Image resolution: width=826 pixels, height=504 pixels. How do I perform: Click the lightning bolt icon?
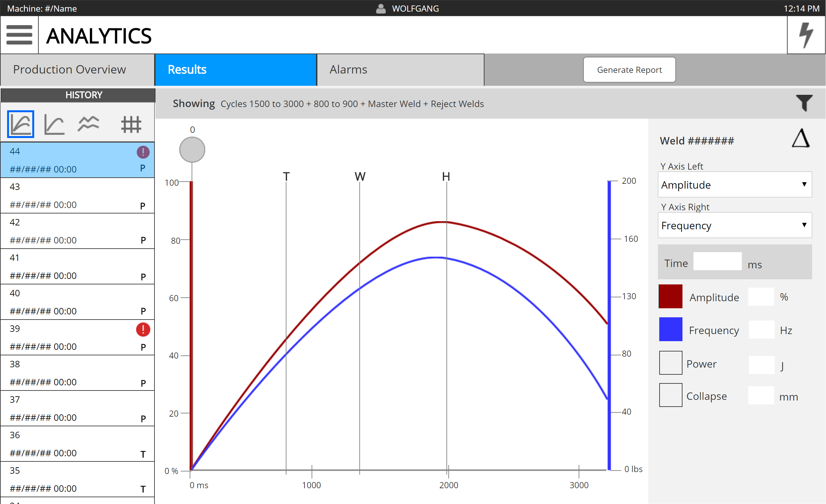pyautogui.click(x=806, y=35)
